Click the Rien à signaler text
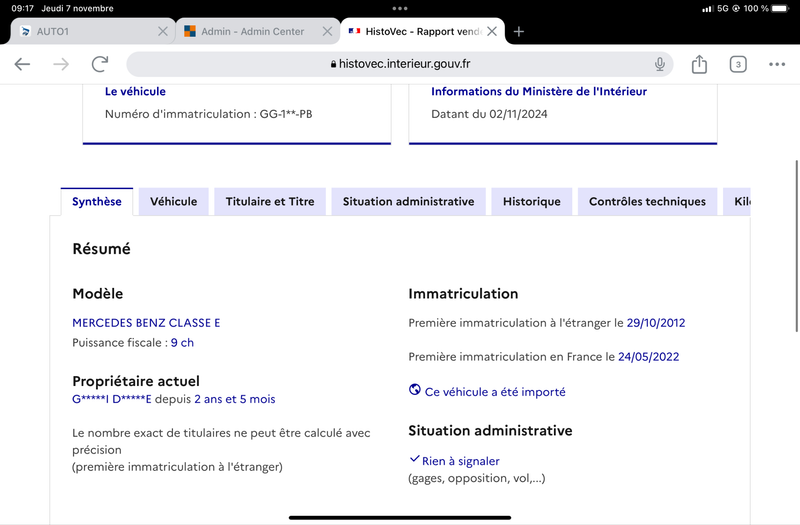The height and width of the screenshot is (525, 800). click(x=461, y=461)
